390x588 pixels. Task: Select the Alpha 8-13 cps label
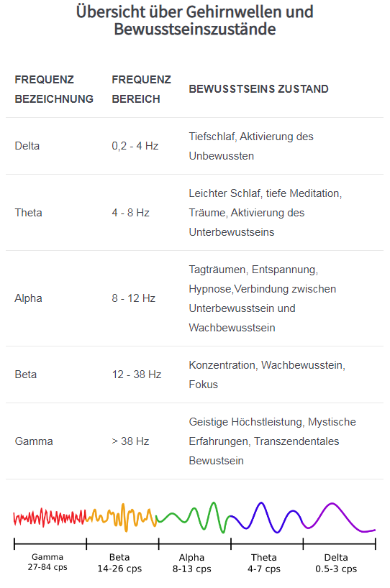pyautogui.click(x=192, y=563)
